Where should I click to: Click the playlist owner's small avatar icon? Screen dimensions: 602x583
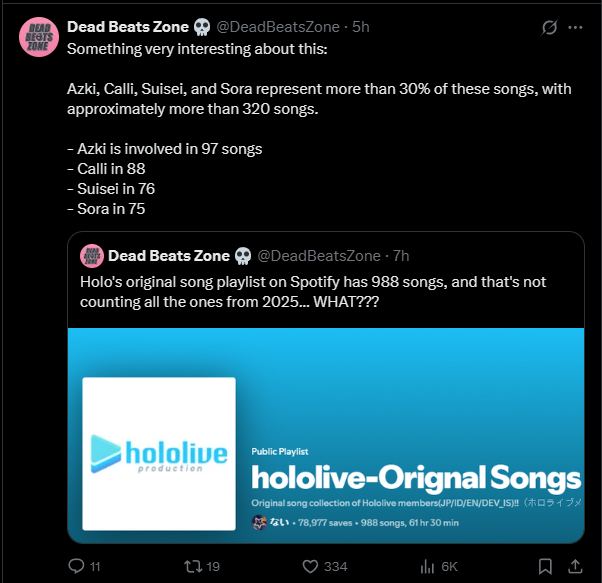[259, 522]
